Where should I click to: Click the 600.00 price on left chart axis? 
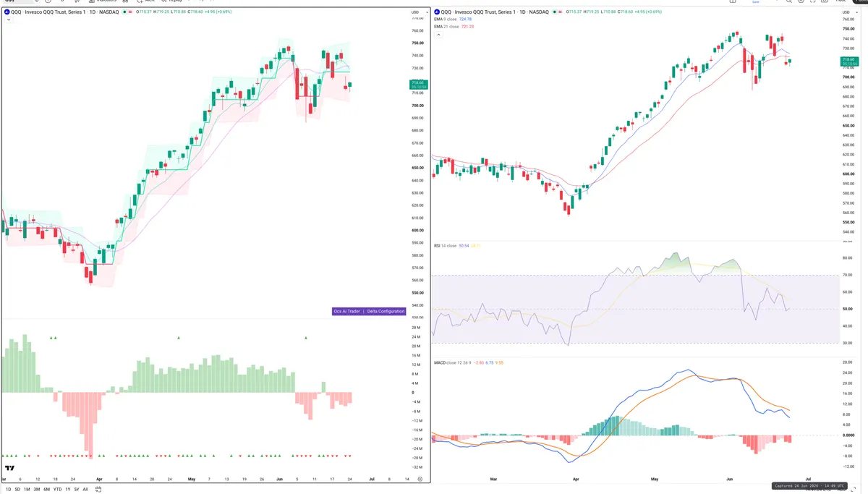(417, 230)
